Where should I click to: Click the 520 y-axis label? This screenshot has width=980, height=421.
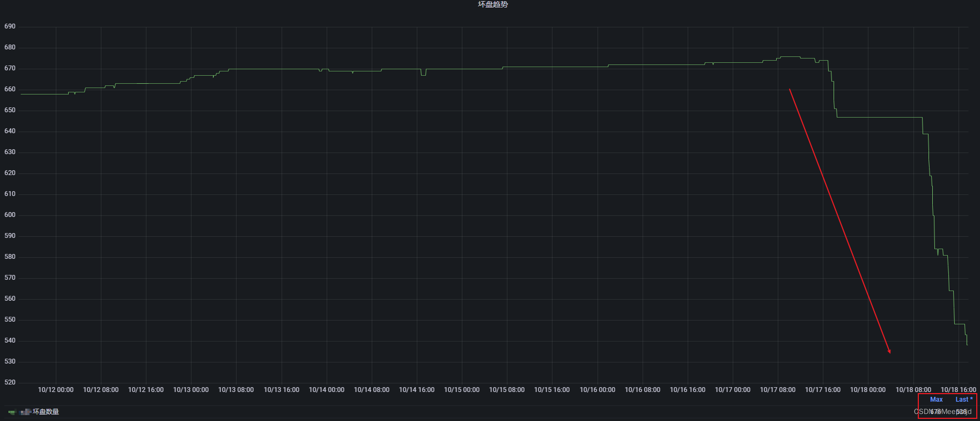coord(10,382)
